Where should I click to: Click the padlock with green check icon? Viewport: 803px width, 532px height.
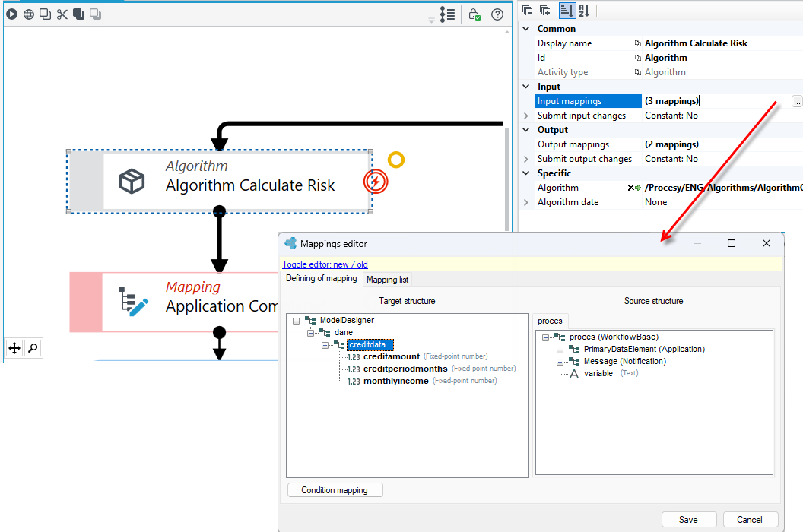pyautogui.click(x=474, y=14)
